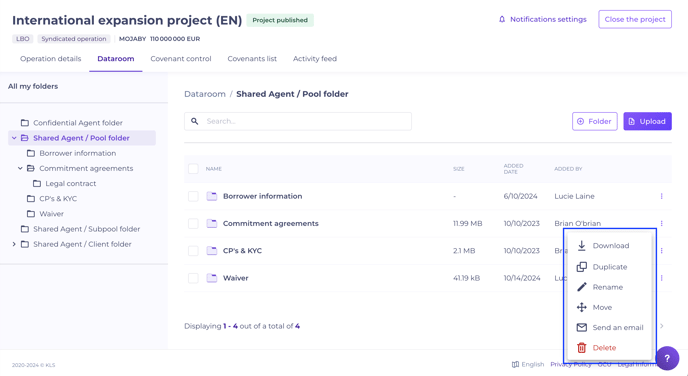Screen dimensions: 688x376
Task: Open the Activity feed tab
Action: [x=315, y=59]
